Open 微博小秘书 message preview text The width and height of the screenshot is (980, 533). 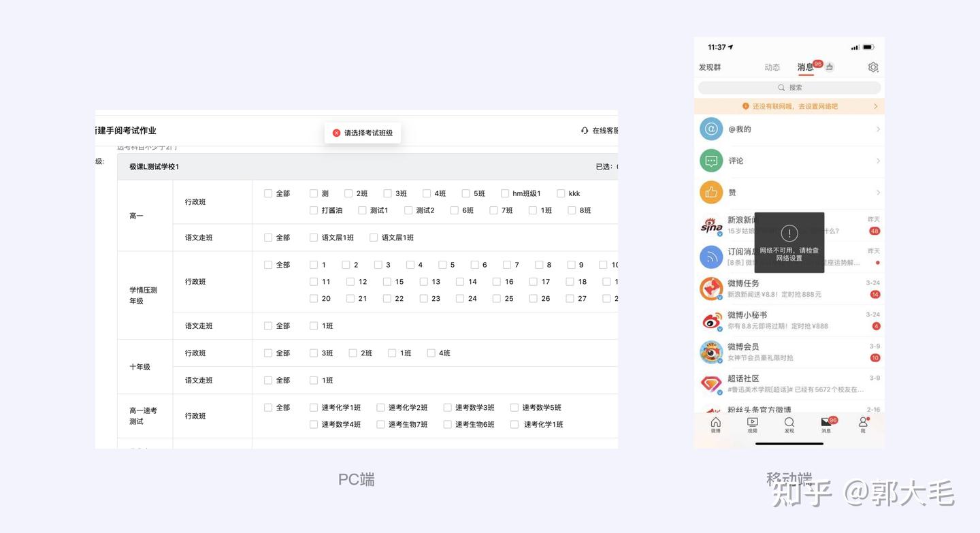click(x=778, y=326)
